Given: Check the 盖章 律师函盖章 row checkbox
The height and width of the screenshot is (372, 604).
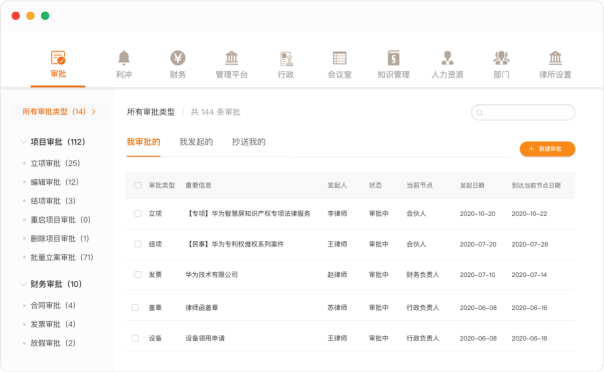Looking at the screenshot, I should [x=135, y=307].
